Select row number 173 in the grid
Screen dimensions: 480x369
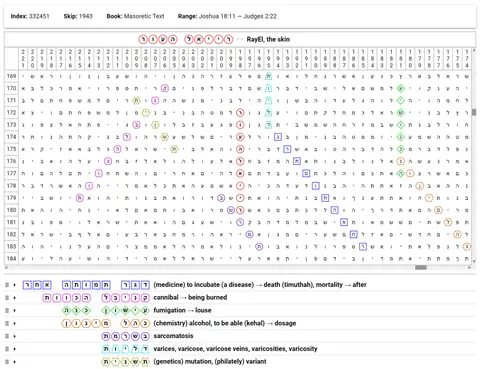pos(11,125)
